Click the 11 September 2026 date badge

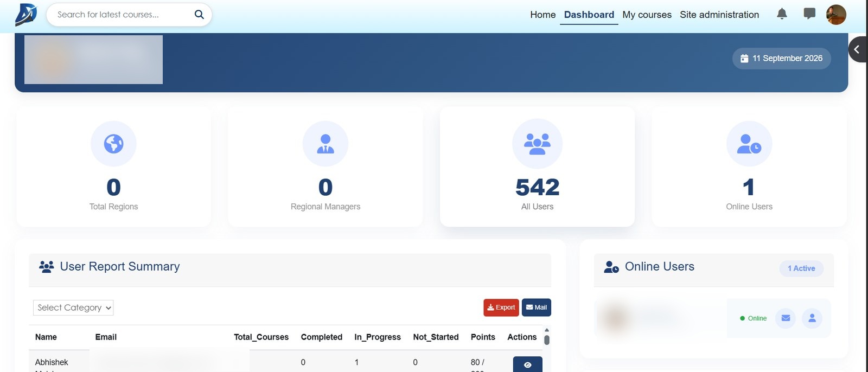click(x=782, y=59)
